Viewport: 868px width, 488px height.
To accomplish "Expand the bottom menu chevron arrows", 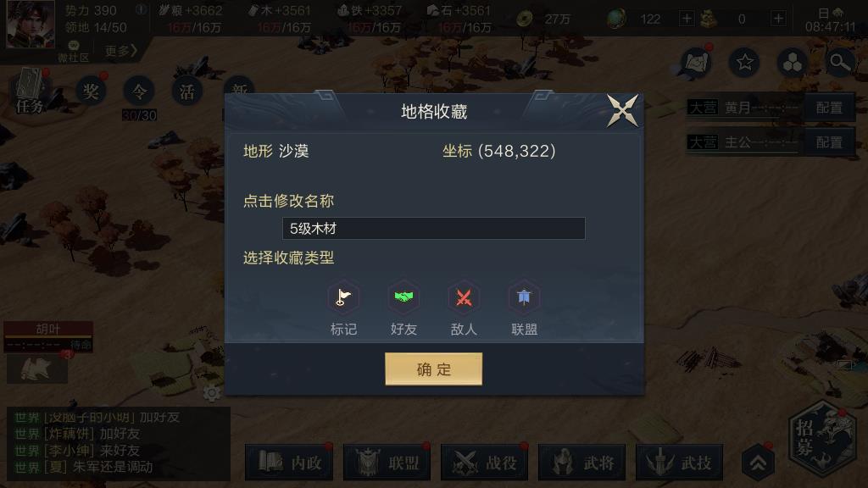I will (758, 463).
